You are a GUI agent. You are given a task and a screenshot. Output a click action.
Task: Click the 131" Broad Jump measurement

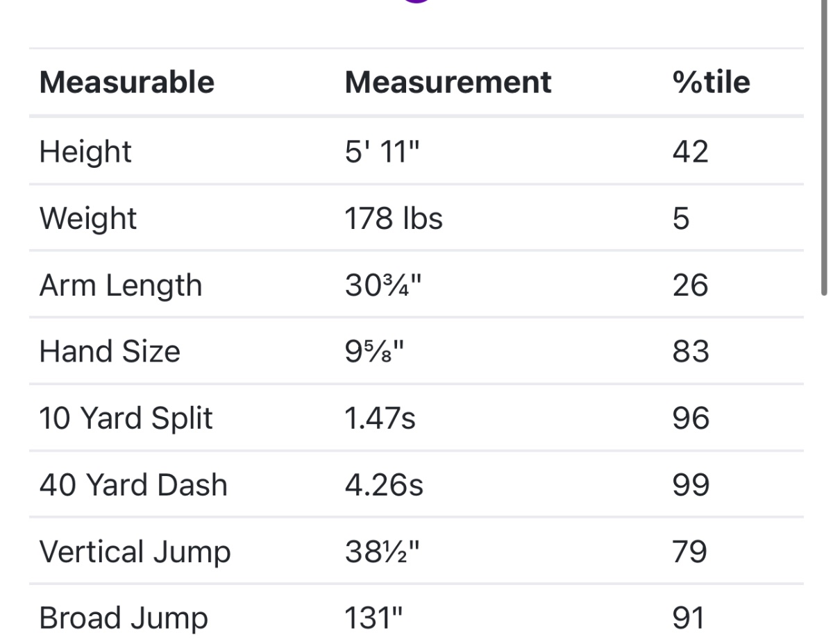coord(373,618)
